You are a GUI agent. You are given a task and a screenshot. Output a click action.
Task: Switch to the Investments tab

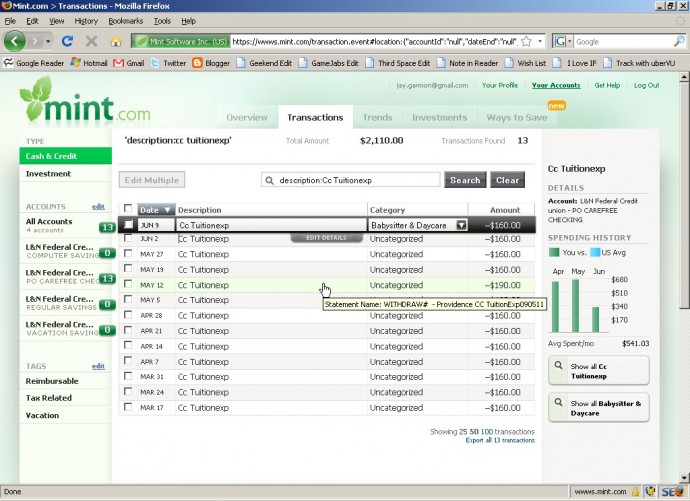[439, 117]
